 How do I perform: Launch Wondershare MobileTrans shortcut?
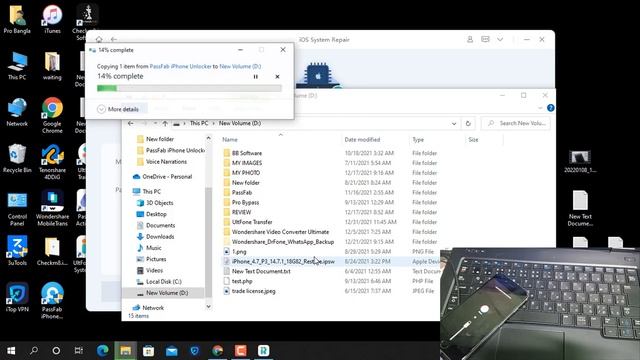[x=52, y=208]
